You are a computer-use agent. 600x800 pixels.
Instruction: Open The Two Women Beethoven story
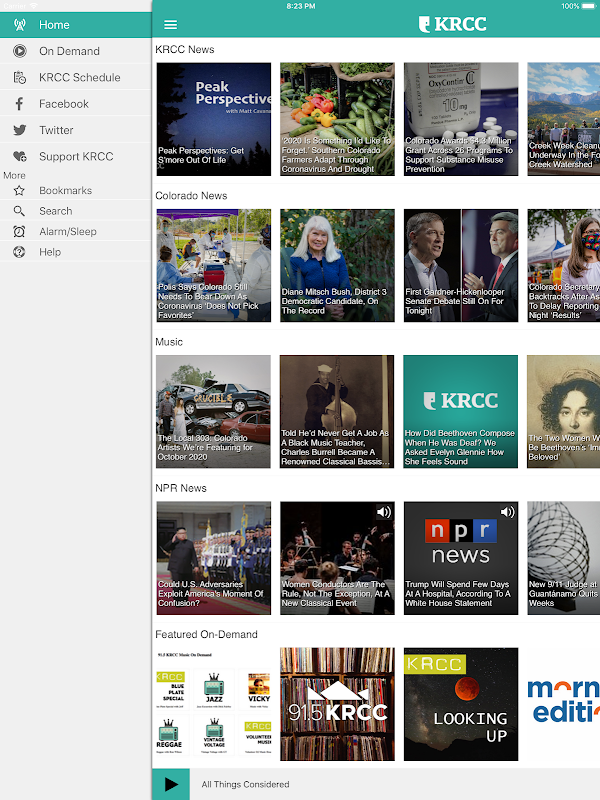563,411
